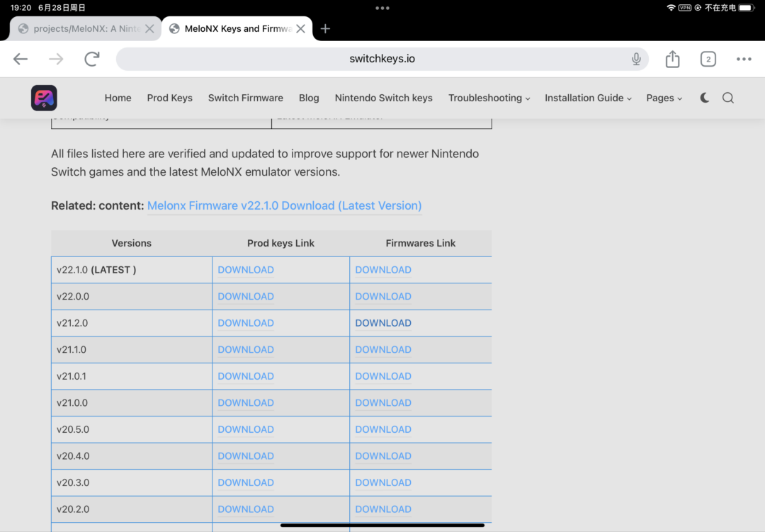Download firmware for v20.5.0
The height and width of the screenshot is (532, 765).
coord(383,429)
